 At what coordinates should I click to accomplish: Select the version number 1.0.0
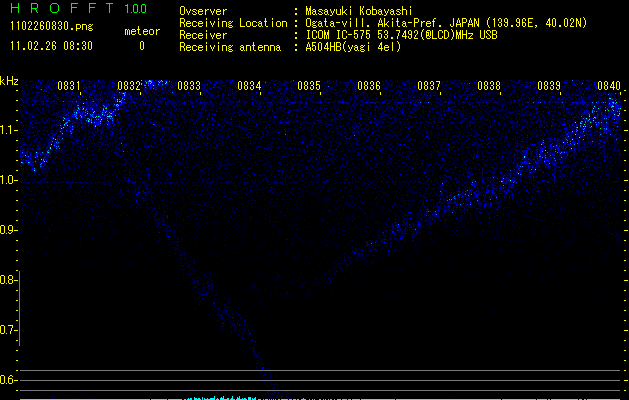pos(136,9)
